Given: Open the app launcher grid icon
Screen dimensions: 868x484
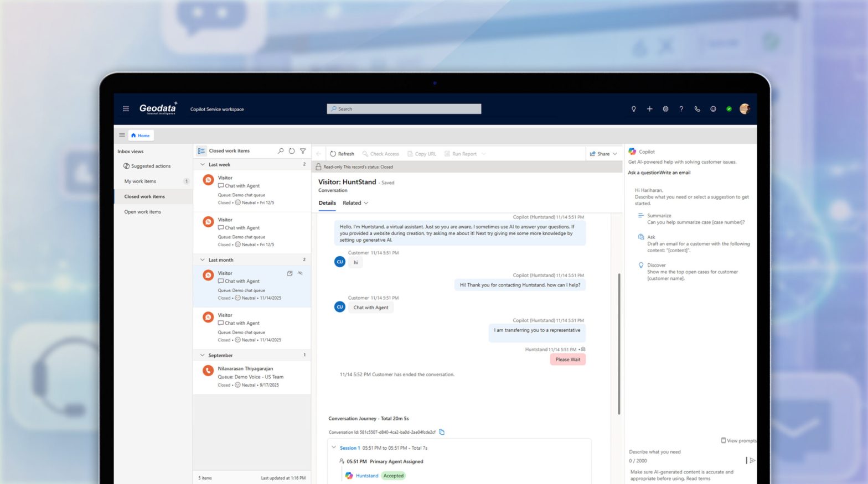Looking at the screenshot, I should pos(126,109).
